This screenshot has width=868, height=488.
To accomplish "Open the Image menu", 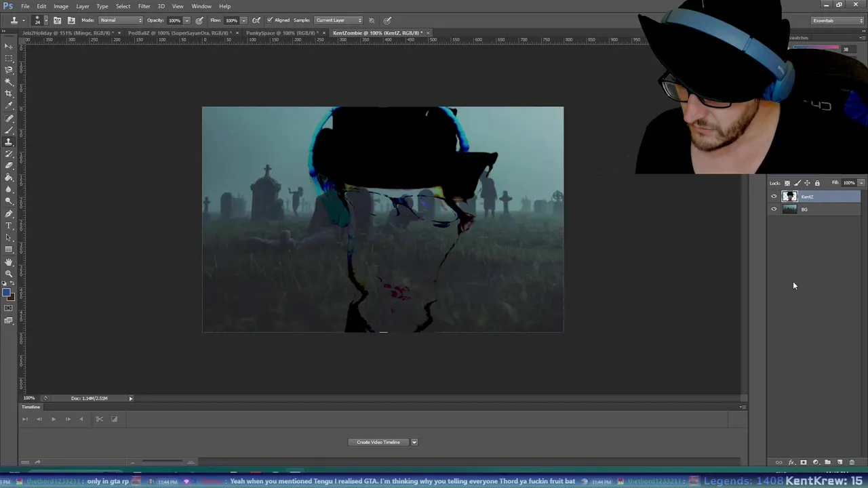I will 61,6.
